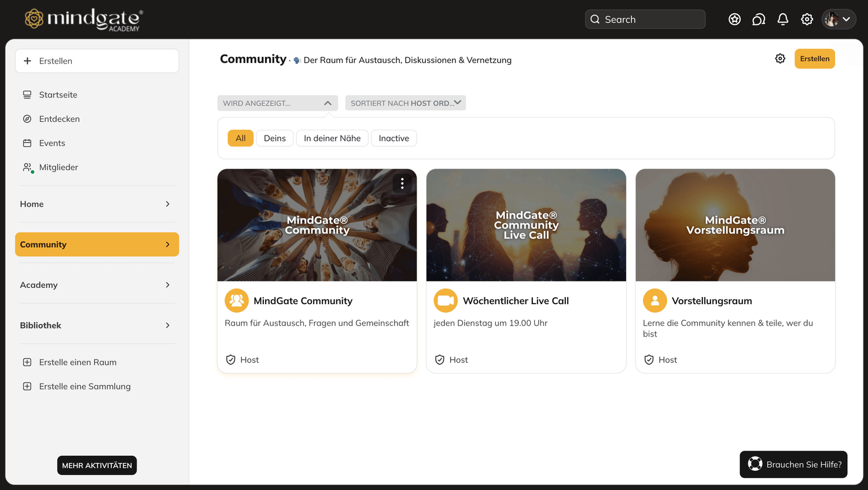Screen dimensions: 868x490
Task: Click subtitle 'Der Raum für Austausch, Diskussionen & Vernetzung'
Action: pyautogui.click(x=407, y=60)
